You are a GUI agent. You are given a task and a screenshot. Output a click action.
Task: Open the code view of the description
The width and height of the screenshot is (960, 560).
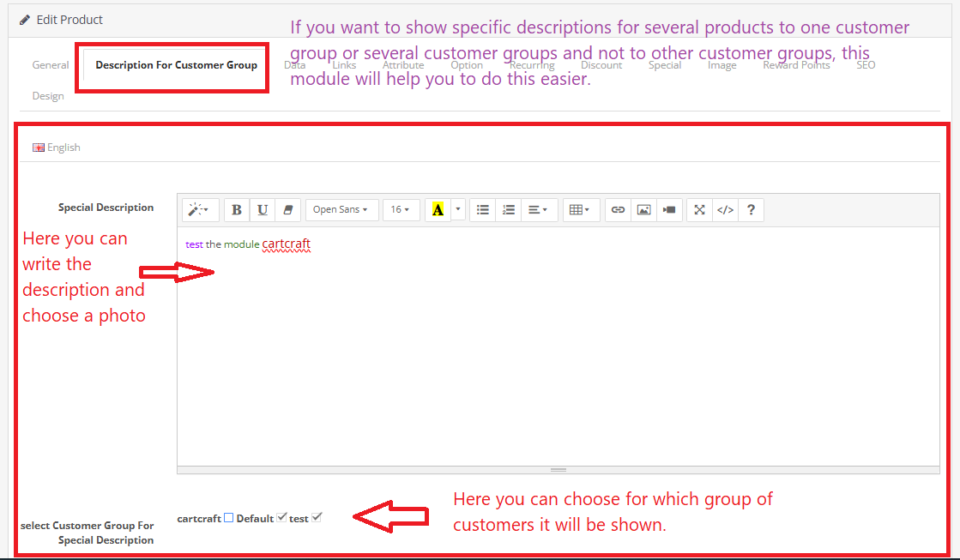pyautogui.click(x=725, y=209)
